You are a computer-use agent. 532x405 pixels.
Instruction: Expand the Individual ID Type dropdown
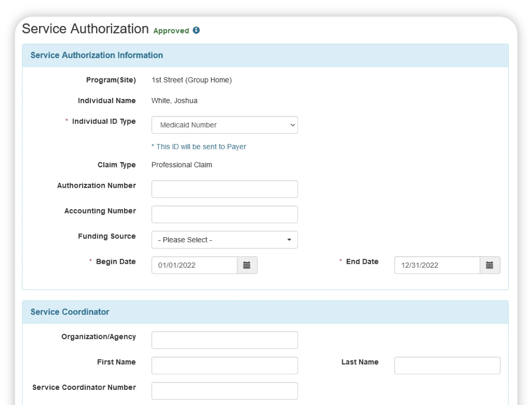click(x=224, y=125)
